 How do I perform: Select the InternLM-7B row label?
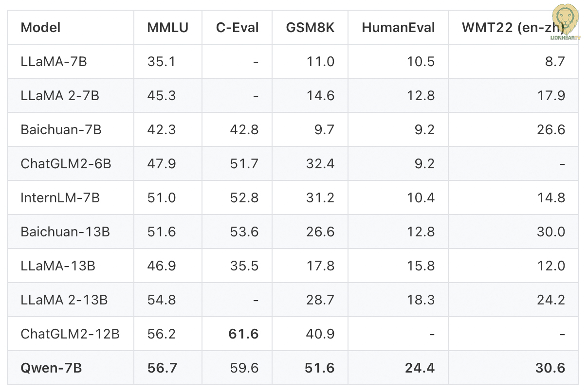pyautogui.click(x=60, y=197)
